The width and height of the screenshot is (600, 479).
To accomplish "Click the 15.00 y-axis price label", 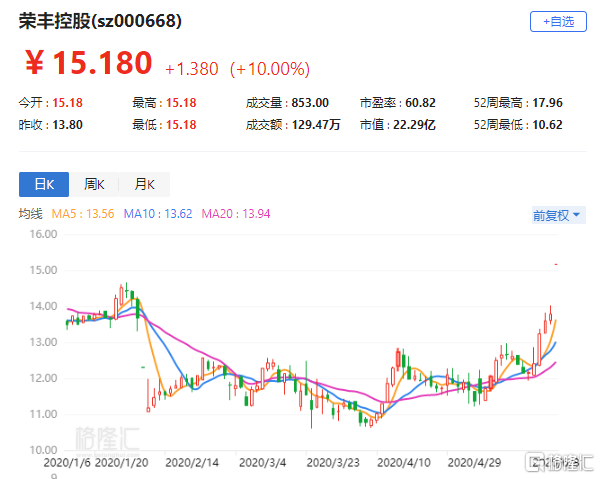I will [43, 270].
